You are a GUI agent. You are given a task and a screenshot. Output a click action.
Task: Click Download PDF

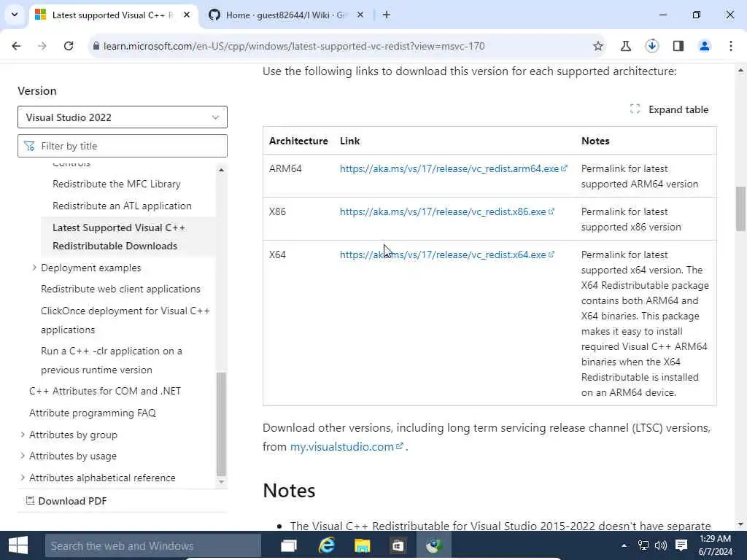pos(66,501)
